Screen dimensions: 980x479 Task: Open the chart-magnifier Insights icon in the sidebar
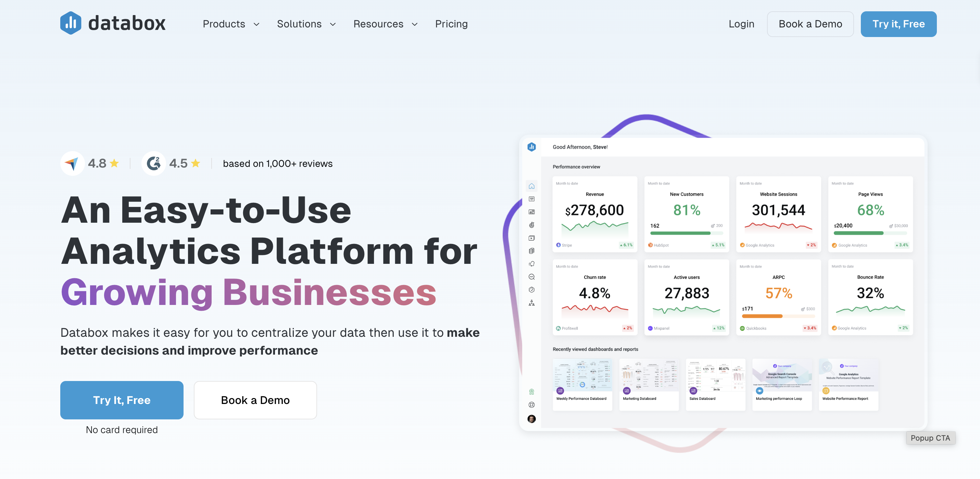[x=531, y=277]
